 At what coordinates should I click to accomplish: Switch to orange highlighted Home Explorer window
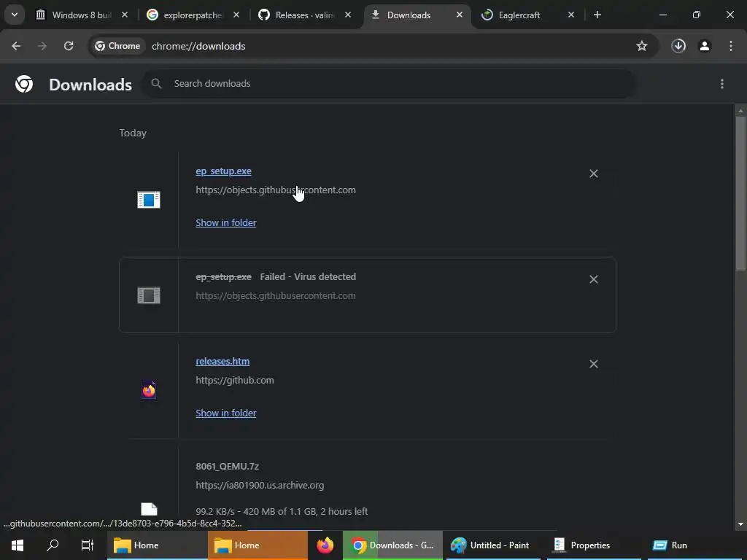coord(258,545)
